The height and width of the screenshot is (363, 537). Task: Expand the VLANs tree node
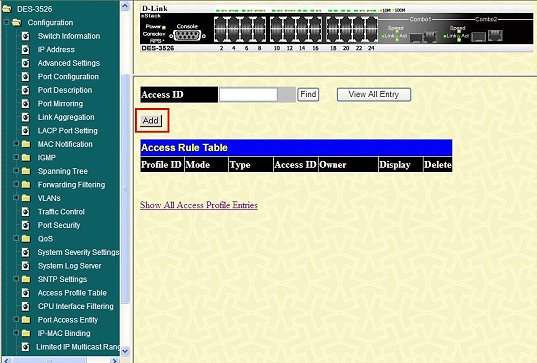click(x=15, y=198)
